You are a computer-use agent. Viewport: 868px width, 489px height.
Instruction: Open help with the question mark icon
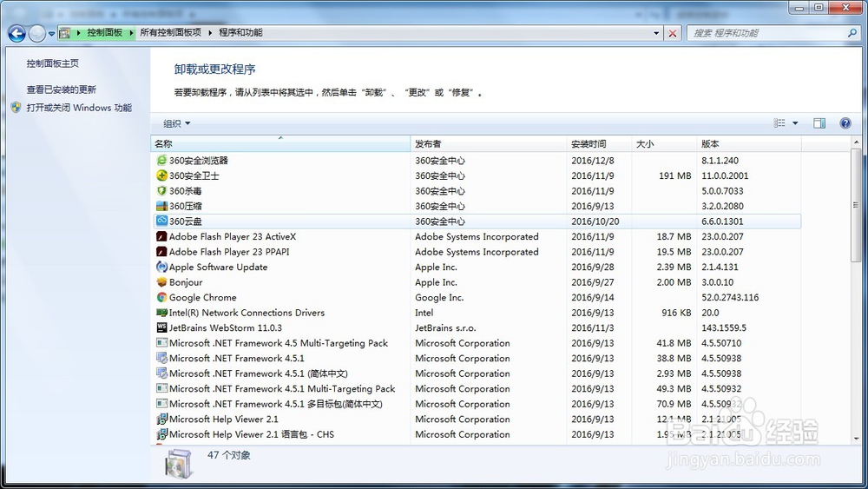click(845, 123)
